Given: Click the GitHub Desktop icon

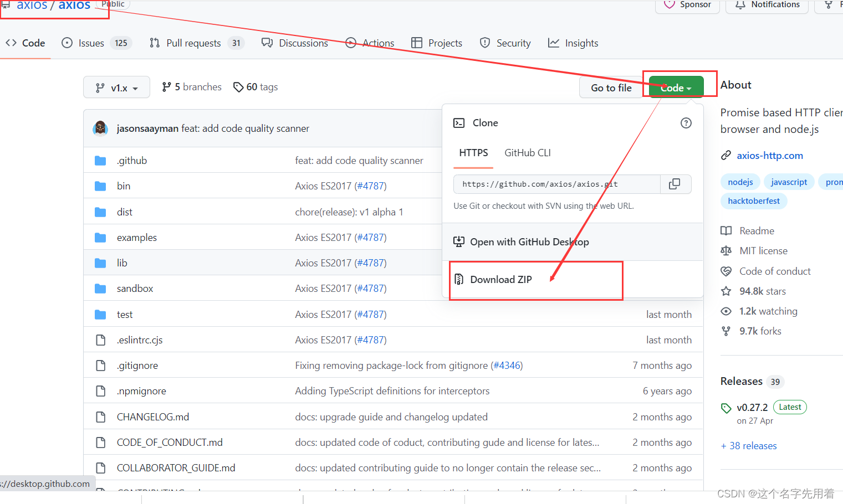Looking at the screenshot, I should [x=459, y=241].
